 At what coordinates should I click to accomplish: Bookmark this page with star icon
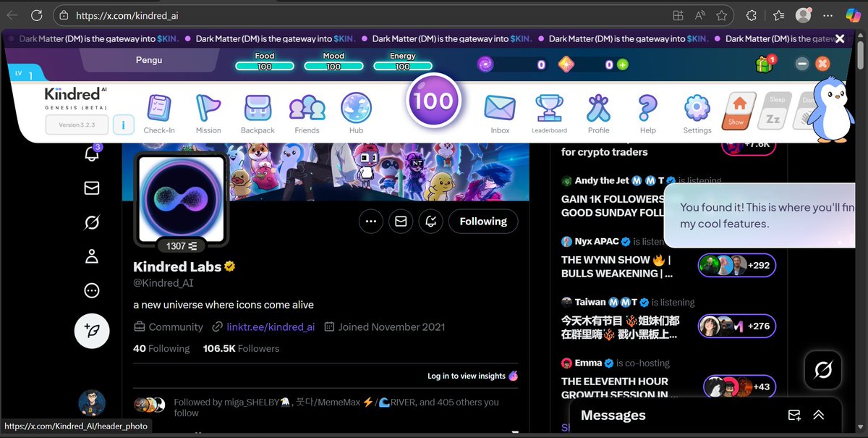pos(721,15)
